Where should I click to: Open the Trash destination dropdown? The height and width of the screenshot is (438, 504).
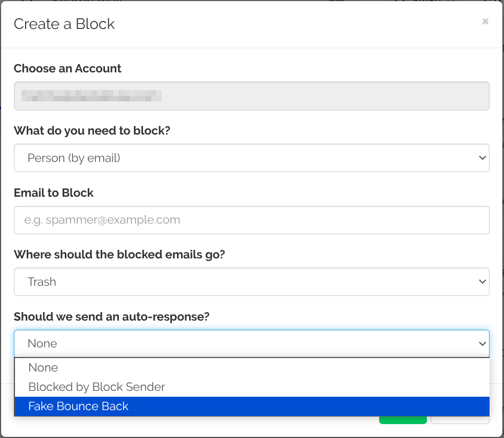[251, 282]
